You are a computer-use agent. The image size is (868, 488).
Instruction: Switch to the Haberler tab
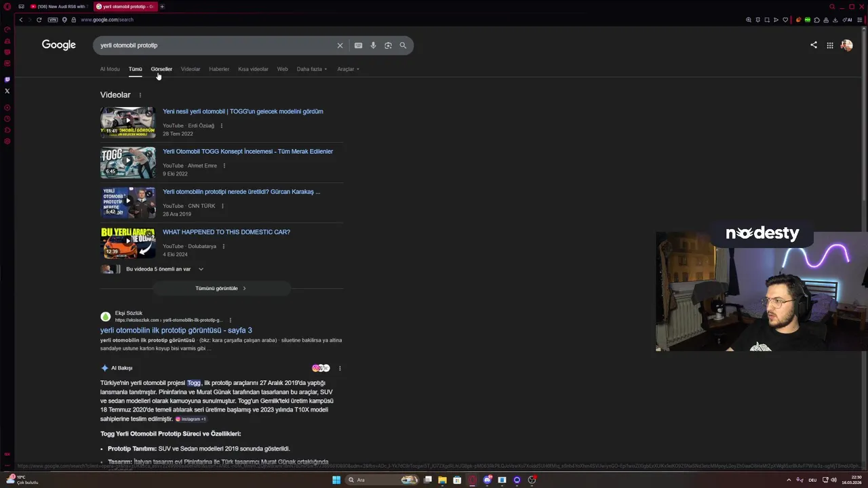point(219,69)
